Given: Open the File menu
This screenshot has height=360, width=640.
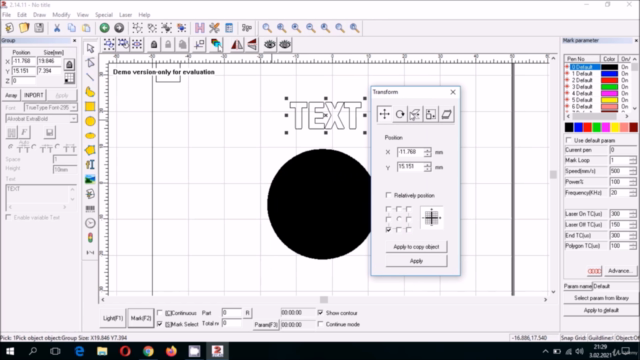Looking at the screenshot, I should pos(7,15).
